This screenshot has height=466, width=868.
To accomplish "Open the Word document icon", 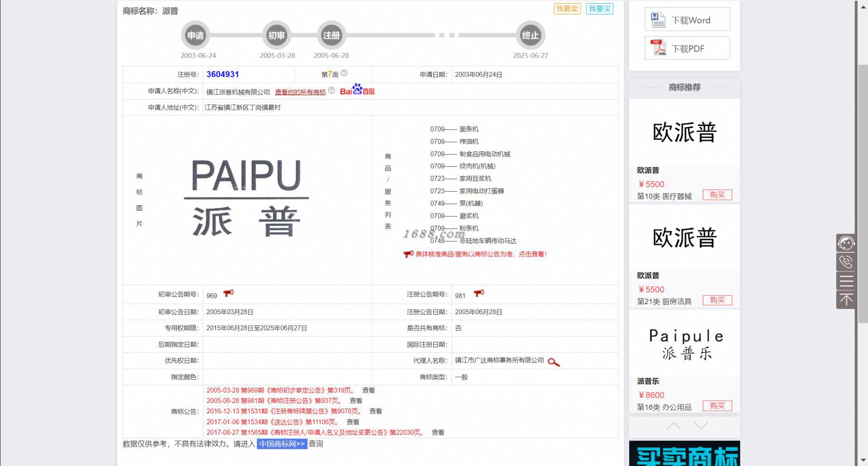I will [658, 20].
